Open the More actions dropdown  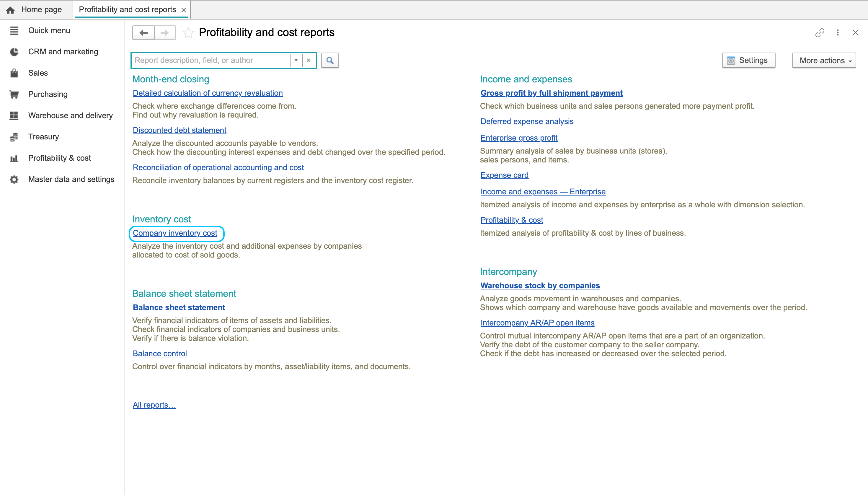[x=824, y=61]
